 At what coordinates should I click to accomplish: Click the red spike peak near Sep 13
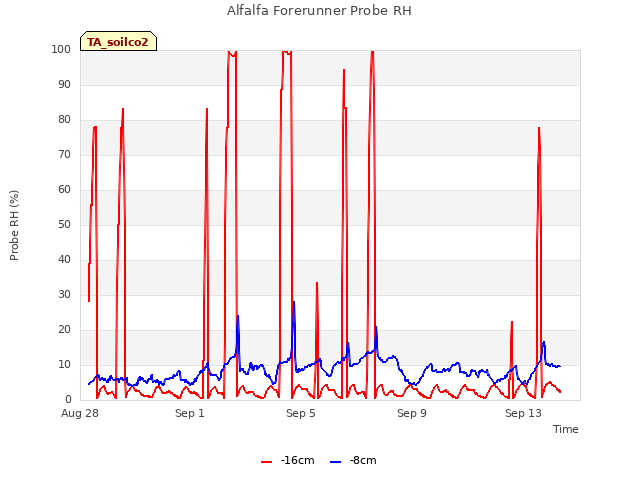[539, 128]
